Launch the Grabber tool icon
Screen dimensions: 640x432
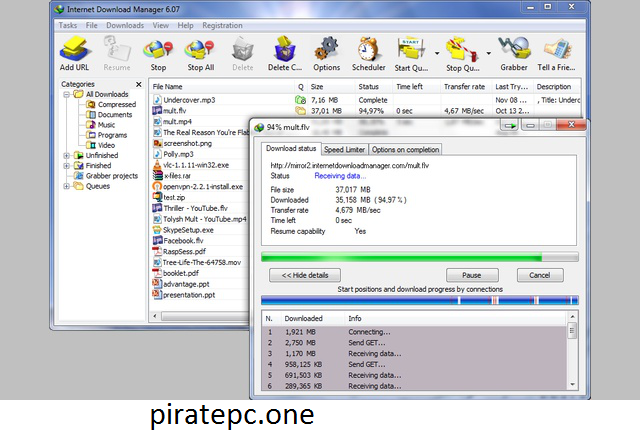pyautogui.click(x=514, y=53)
